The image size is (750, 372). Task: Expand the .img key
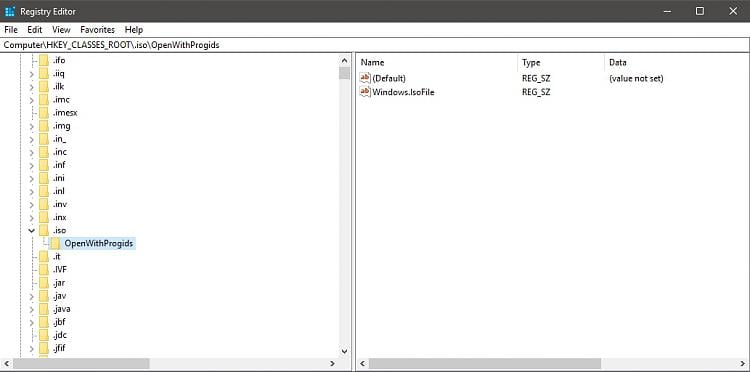(x=32, y=126)
